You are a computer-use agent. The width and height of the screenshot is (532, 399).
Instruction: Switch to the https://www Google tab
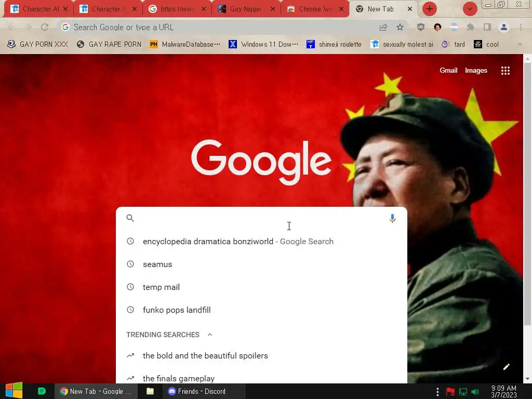point(178,9)
